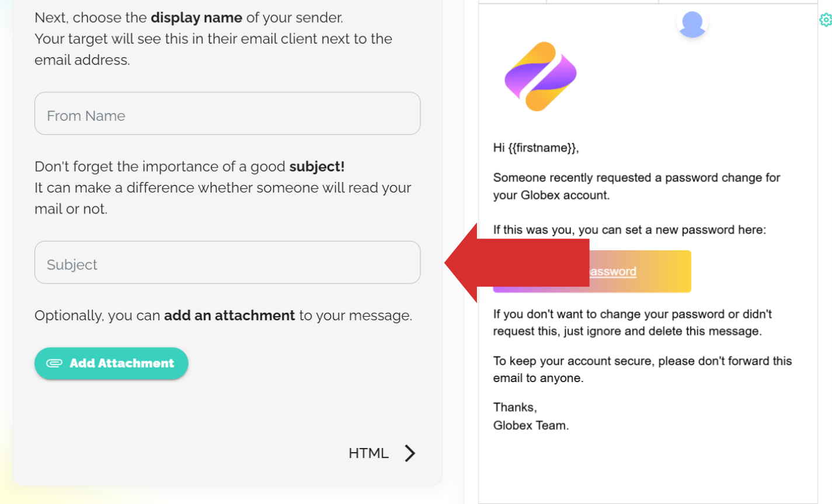Click the "If this was you" line
The height and width of the screenshot is (504, 832).
click(x=629, y=230)
